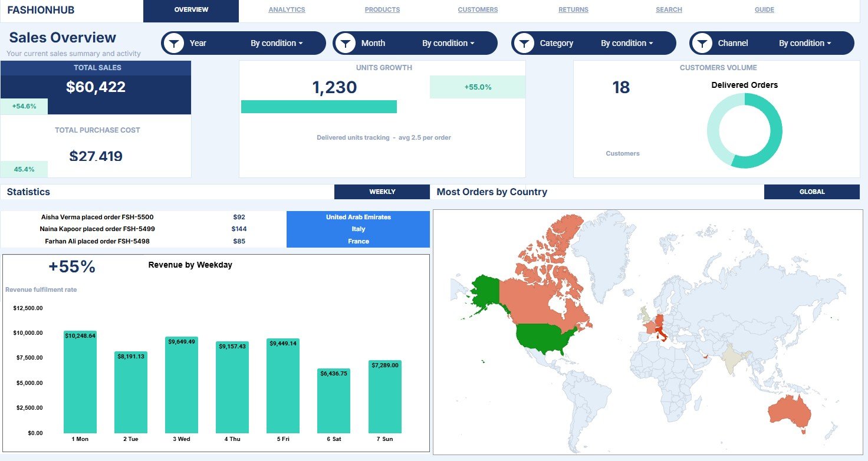Click the $27,419 purchase cost value

click(x=96, y=156)
